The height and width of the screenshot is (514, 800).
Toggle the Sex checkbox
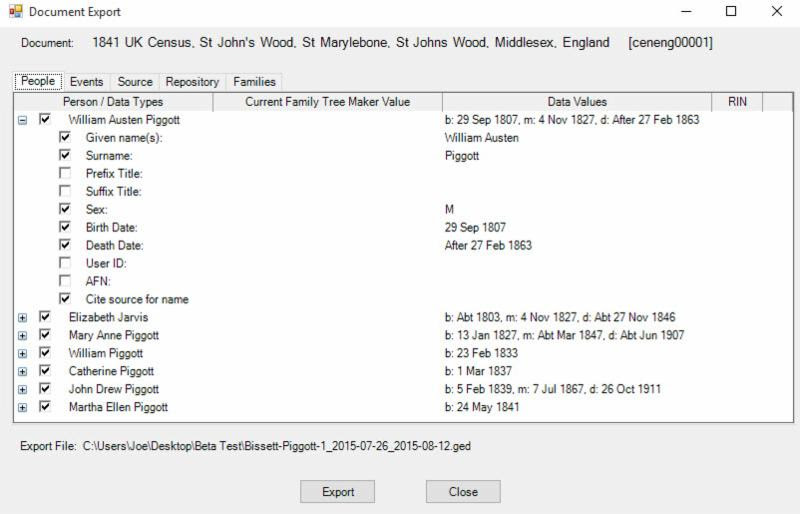[65, 209]
